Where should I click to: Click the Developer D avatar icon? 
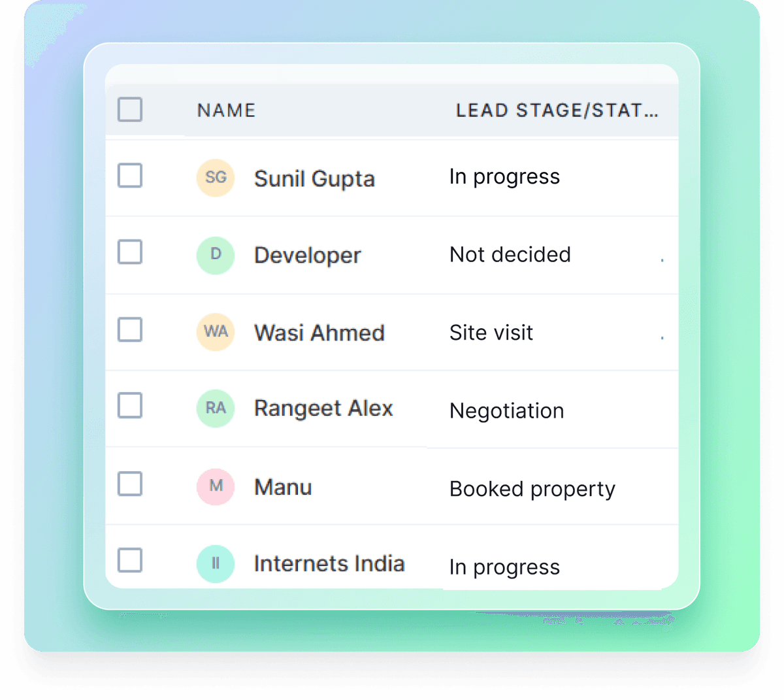click(216, 255)
